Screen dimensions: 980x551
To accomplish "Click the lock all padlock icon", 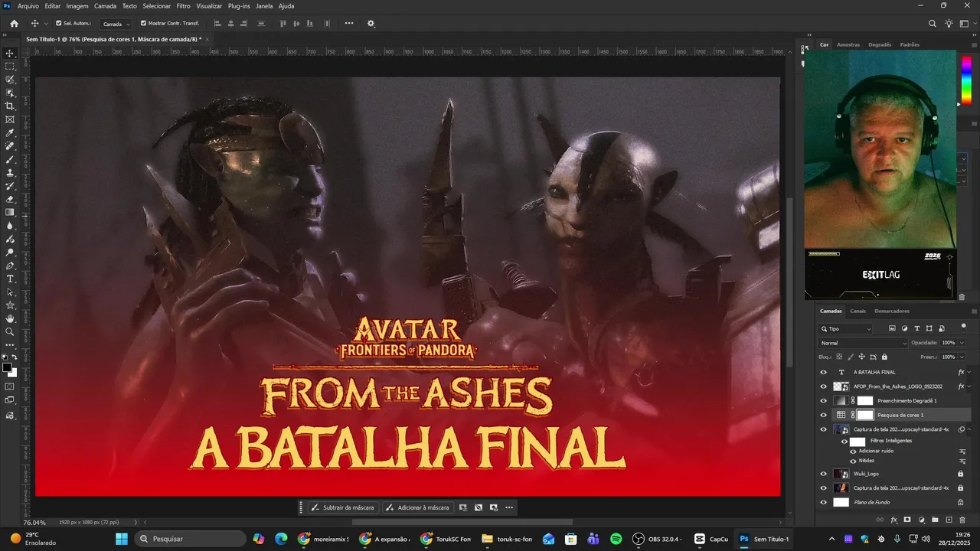I will (x=884, y=357).
